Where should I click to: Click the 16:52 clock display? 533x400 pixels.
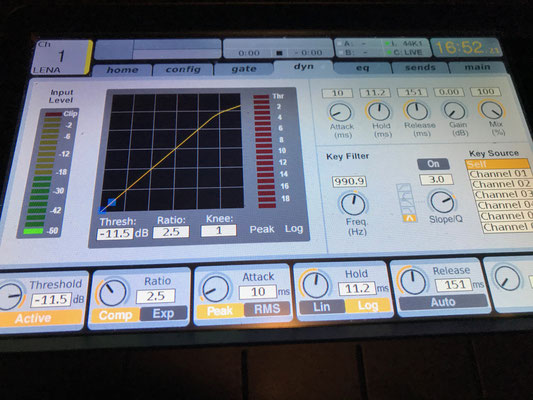[x=467, y=47]
